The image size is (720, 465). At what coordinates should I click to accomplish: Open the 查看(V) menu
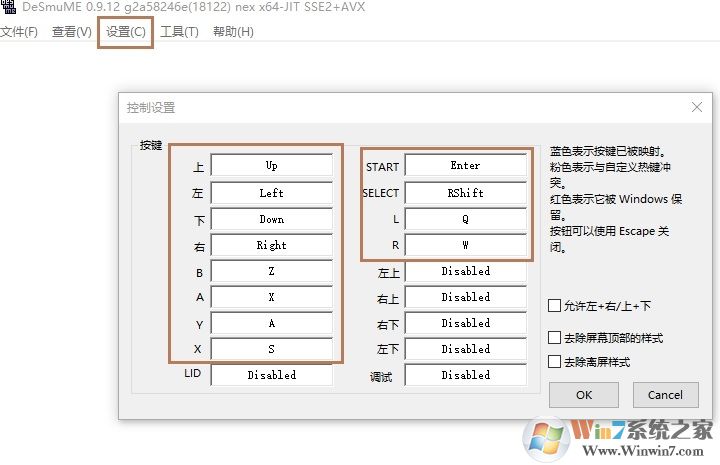point(72,32)
